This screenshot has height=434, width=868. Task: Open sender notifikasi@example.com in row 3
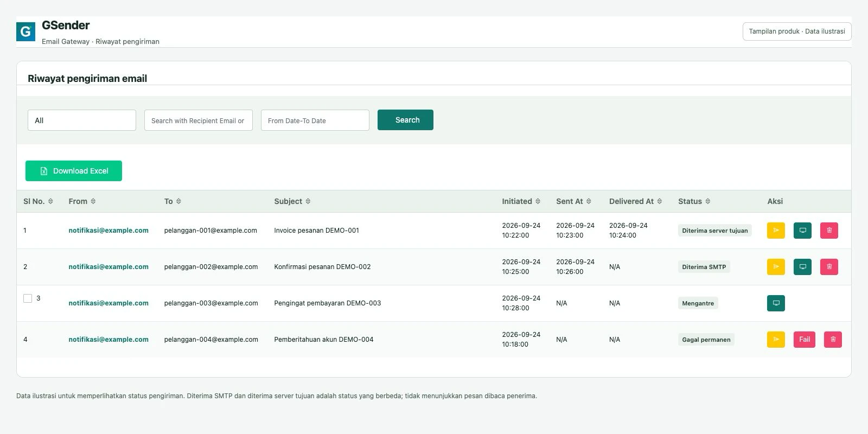point(108,303)
